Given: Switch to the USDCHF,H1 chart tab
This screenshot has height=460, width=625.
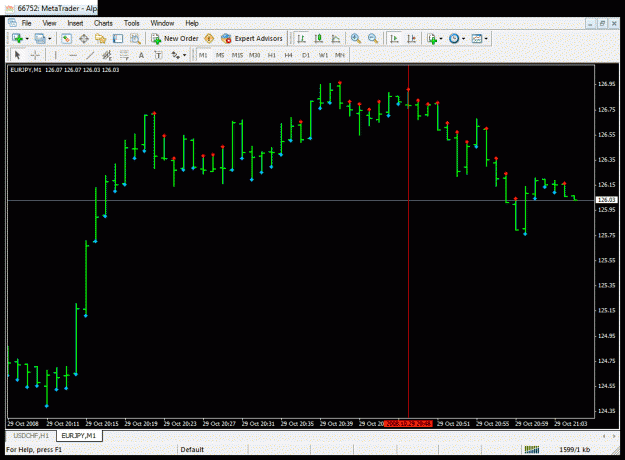Looking at the screenshot, I should coord(31,436).
